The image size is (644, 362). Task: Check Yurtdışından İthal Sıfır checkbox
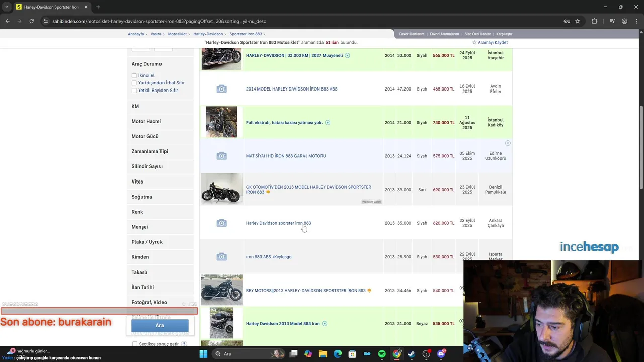(134, 83)
